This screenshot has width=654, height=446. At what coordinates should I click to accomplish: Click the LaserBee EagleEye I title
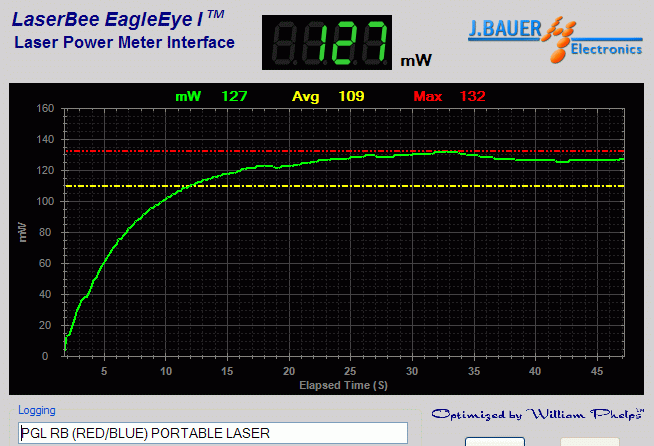[x=118, y=19]
